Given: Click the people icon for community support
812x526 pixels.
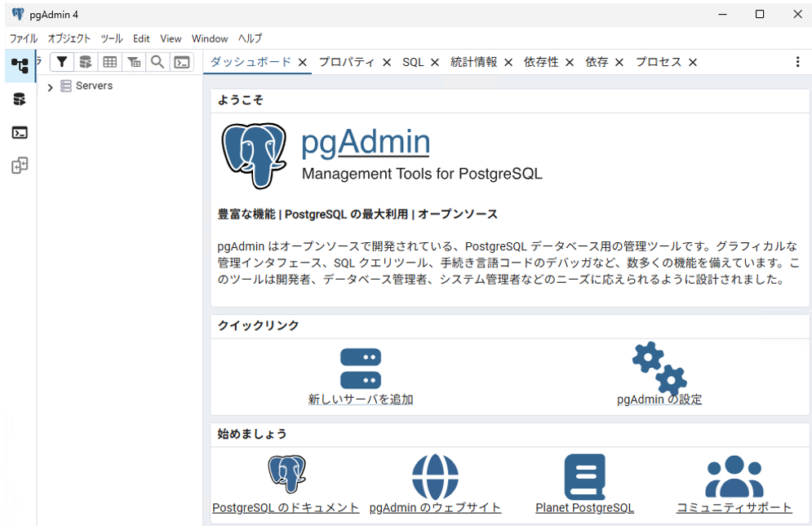Looking at the screenshot, I should pyautogui.click(x=734, y=476).
